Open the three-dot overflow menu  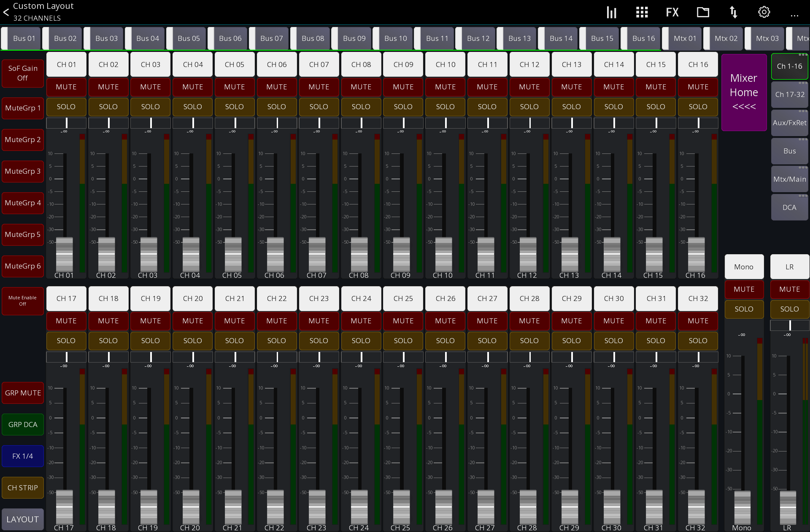(x=794, y=16)
